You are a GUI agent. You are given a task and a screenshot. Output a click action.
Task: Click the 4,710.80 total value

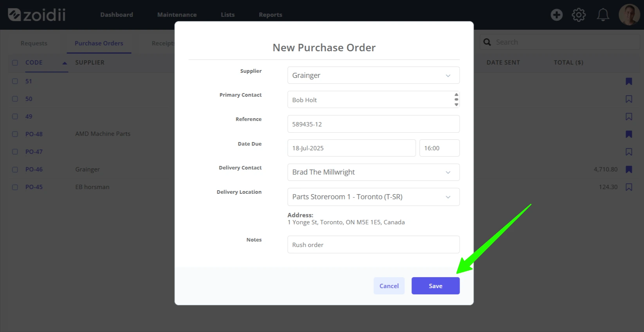click(606, 170)
